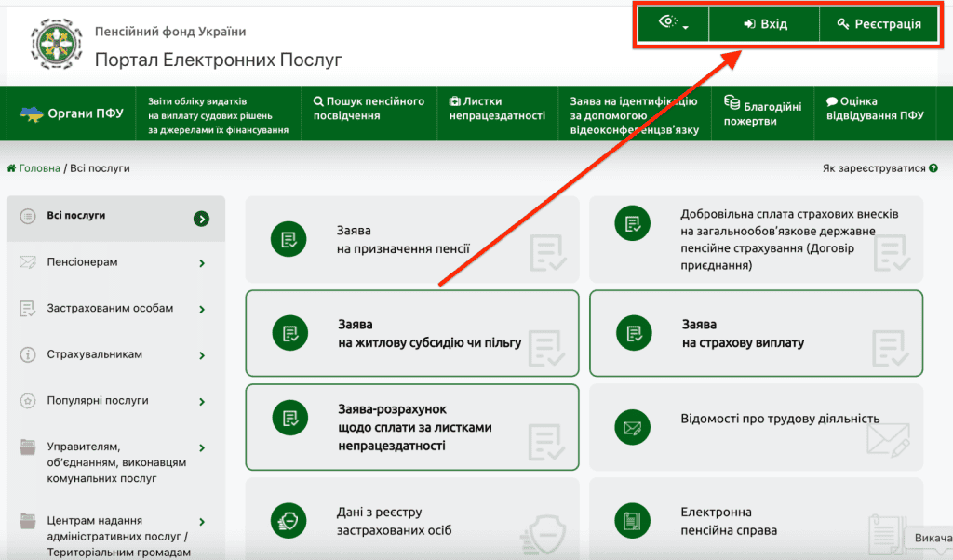Click the list icon beside Всі послуги
This screenshot has height=560, width=953.
click(x=27, y=216)
